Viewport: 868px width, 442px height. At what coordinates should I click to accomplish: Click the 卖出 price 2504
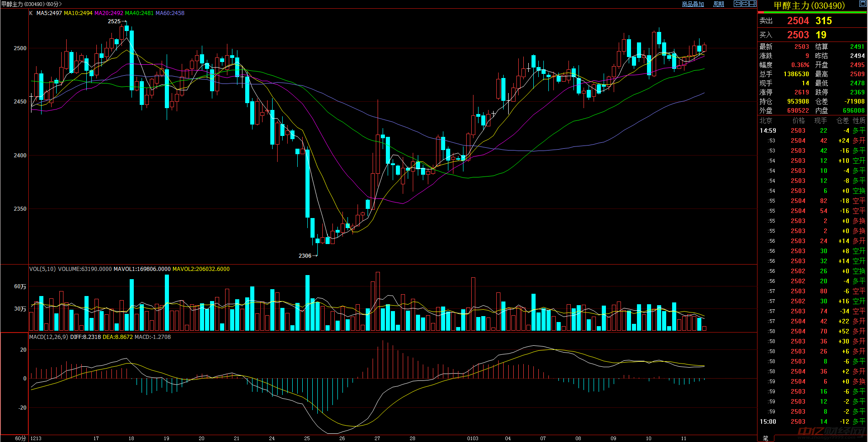tap(798, 21)
